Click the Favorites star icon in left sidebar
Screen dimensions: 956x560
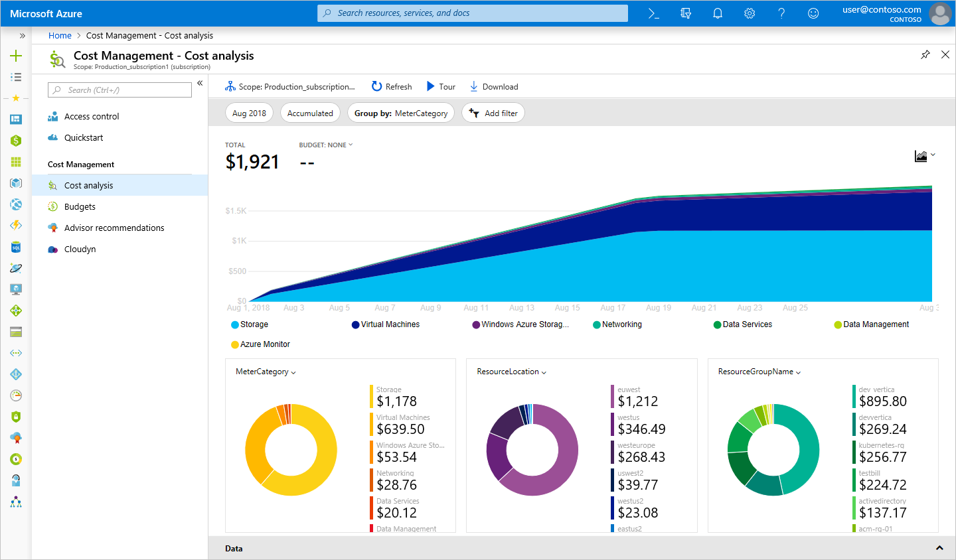(x=16, y=98)
